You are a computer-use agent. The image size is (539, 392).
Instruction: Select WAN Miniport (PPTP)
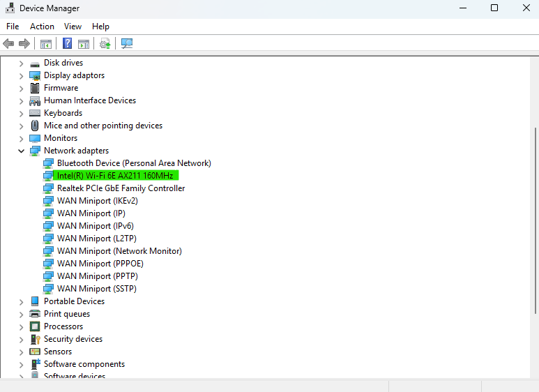[98, 276]
